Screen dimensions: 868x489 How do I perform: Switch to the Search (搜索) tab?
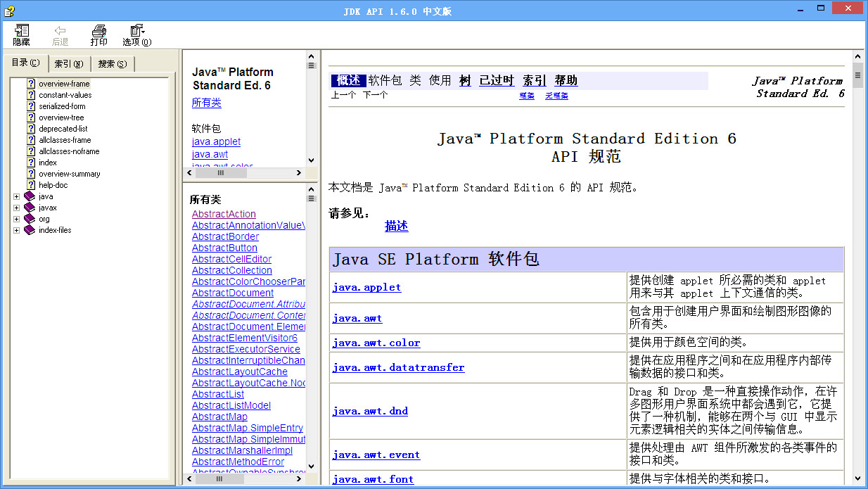point(113,64)
